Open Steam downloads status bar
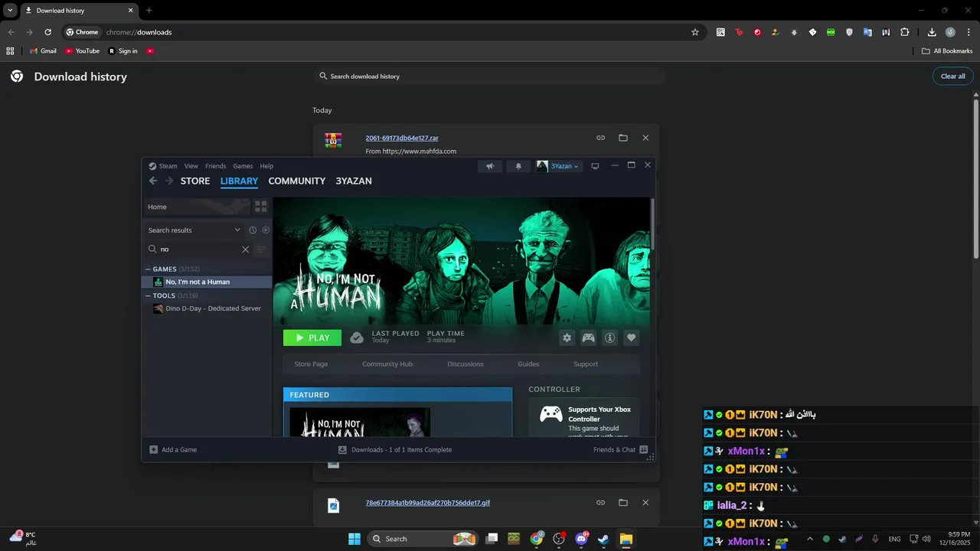Viewport: 980px width, 551px height. point(395,450)
